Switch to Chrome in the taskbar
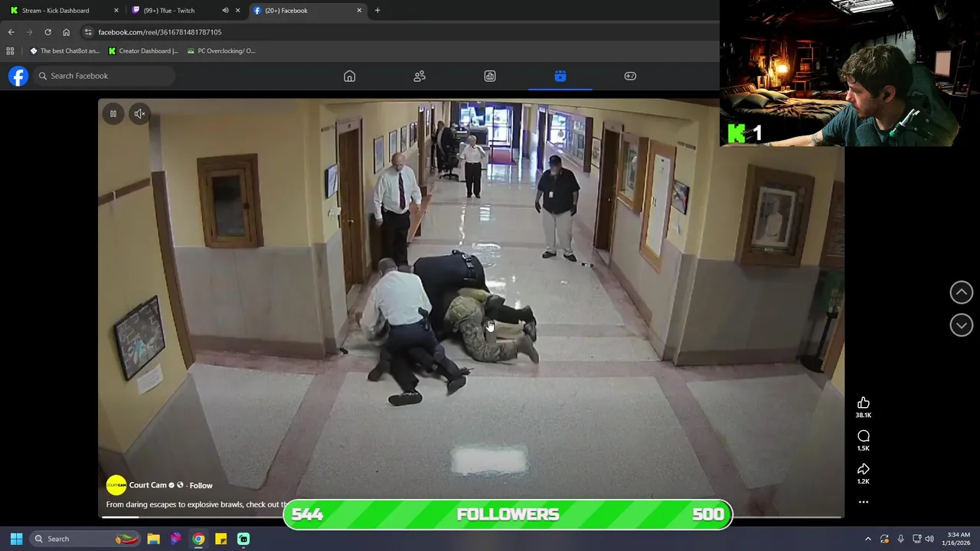The width and height of the screenshot is (980, 551). (x=198, y=539)
